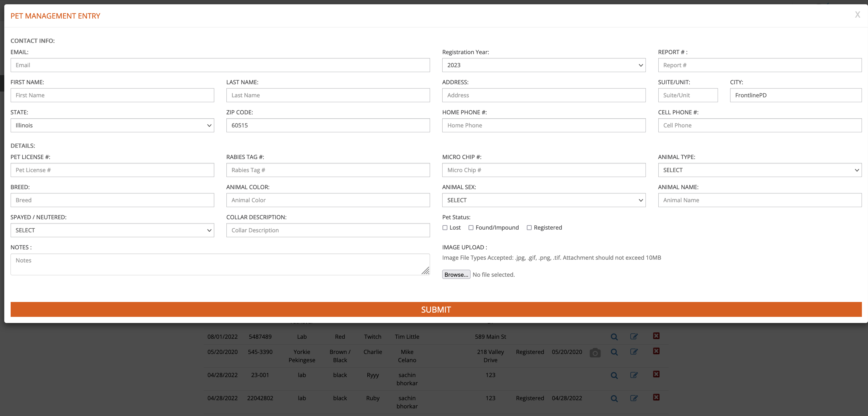
Task: Expand the Animal Type select list
Action: click(760, 170)
